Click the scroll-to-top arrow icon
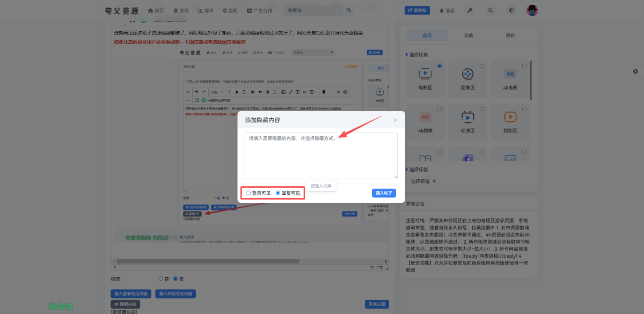This screenshot has height=314, width=644. 635,71
